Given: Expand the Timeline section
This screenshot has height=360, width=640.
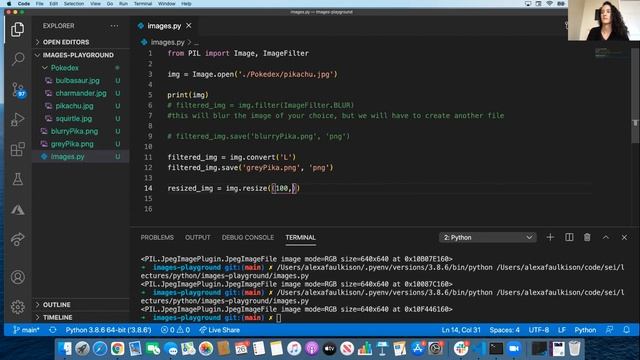Looking at the screenshot, I should [x=57, y=317].
